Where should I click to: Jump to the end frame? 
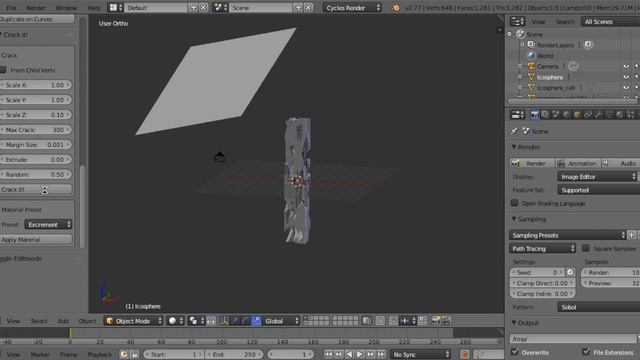click(381, 354)
